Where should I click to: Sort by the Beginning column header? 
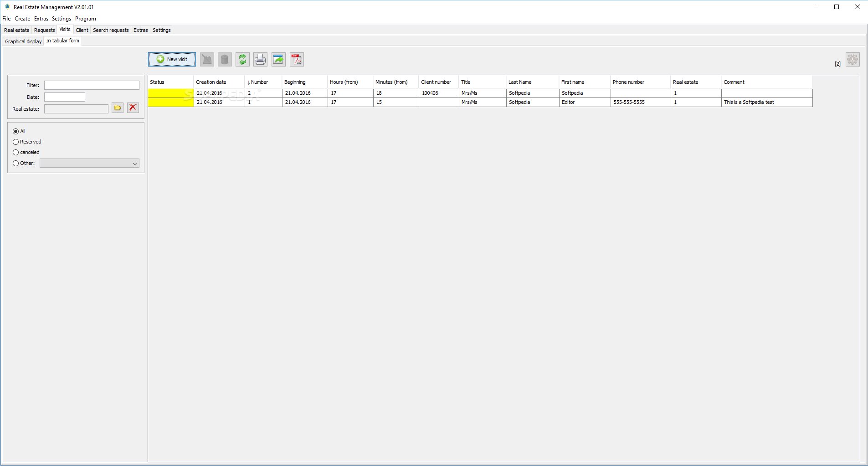click(305, 82)
